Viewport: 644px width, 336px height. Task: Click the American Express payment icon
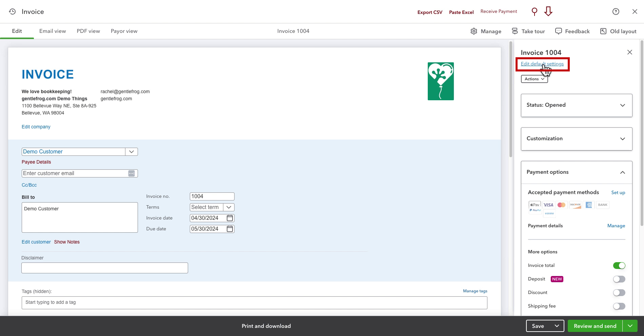[x=589, y=205]
